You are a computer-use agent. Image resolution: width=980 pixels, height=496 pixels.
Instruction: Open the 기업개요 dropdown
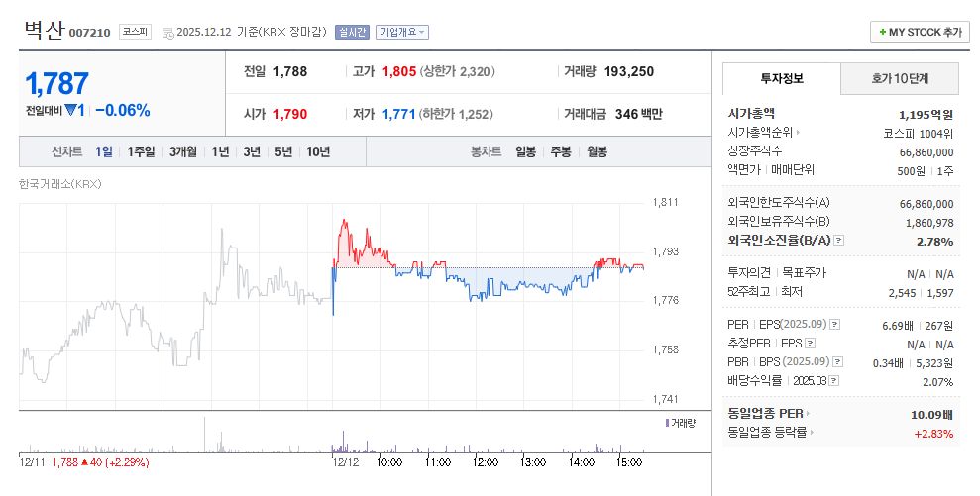pos(402,32)
